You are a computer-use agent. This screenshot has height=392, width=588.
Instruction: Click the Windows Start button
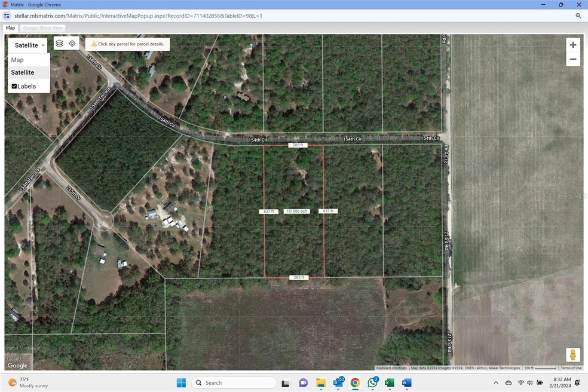click(x=181, y=382)
